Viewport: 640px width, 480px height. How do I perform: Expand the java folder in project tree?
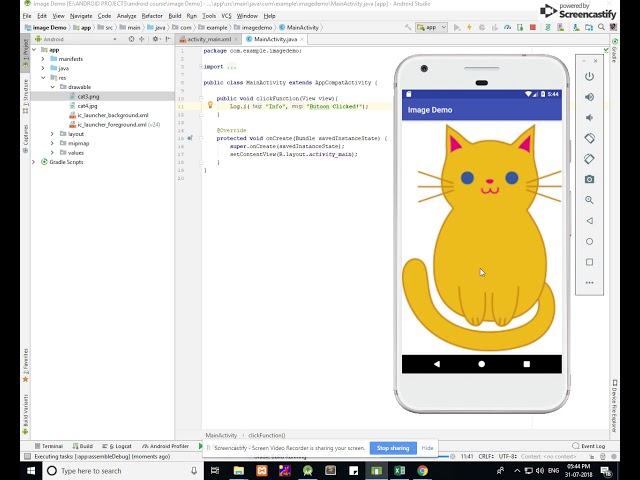[x=43, y=68]
